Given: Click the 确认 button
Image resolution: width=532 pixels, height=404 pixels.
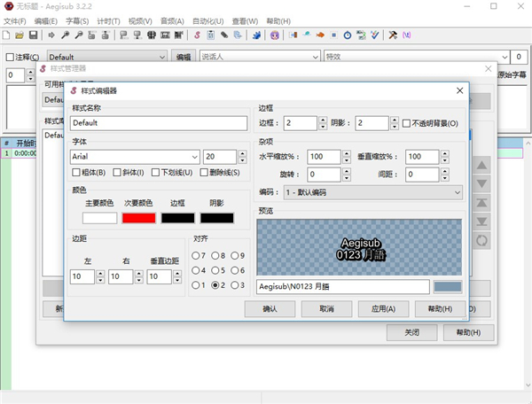Looking at the screenshot, I should click(270, 309).
